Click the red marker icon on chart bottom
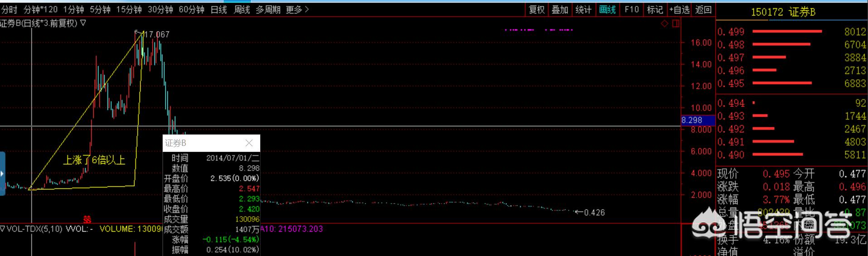 point(87,219)
